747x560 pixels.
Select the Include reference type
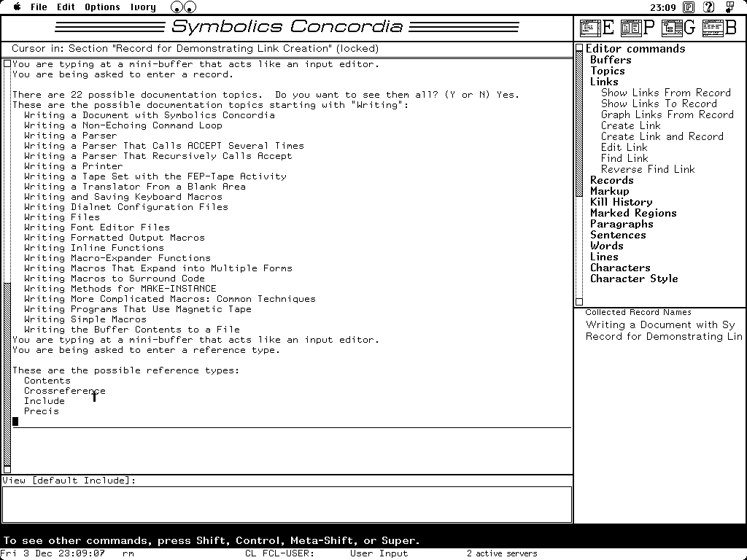coord(44,402)
